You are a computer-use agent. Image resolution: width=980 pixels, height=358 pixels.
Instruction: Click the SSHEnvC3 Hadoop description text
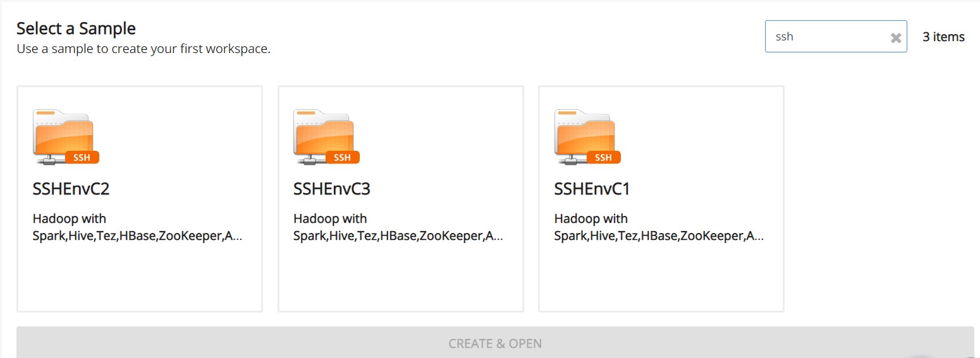(398, 227)
